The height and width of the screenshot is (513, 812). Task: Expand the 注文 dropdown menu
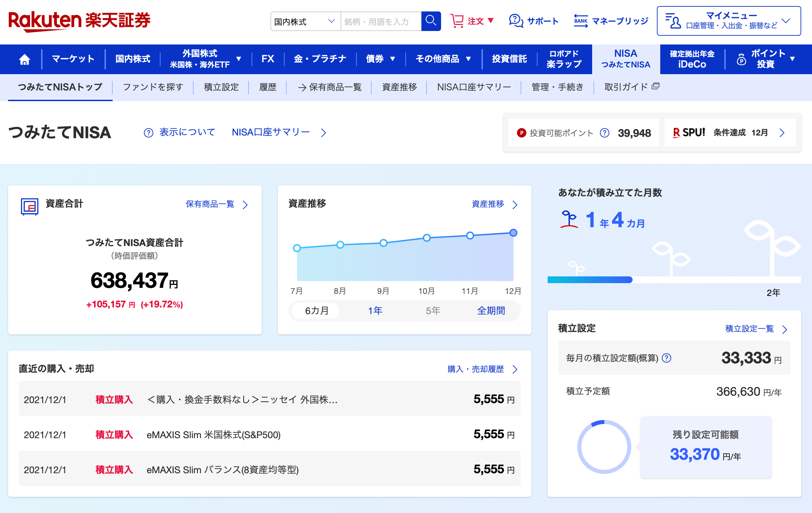click(x=491, y=20)
